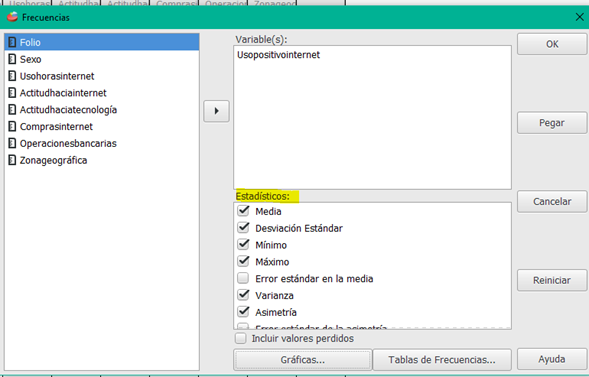Open the Ayuda help button
The image size is (589, 377).
pos(552,359)
